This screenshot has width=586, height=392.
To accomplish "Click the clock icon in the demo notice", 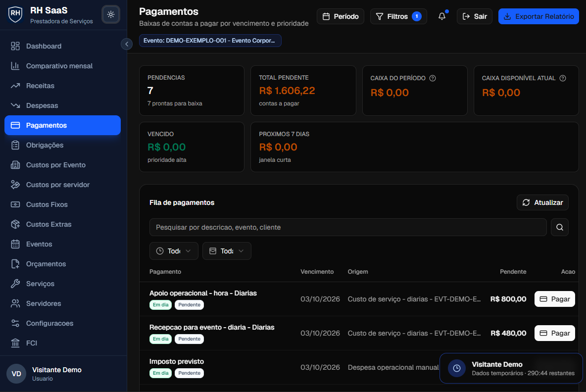I will (457, 368).
